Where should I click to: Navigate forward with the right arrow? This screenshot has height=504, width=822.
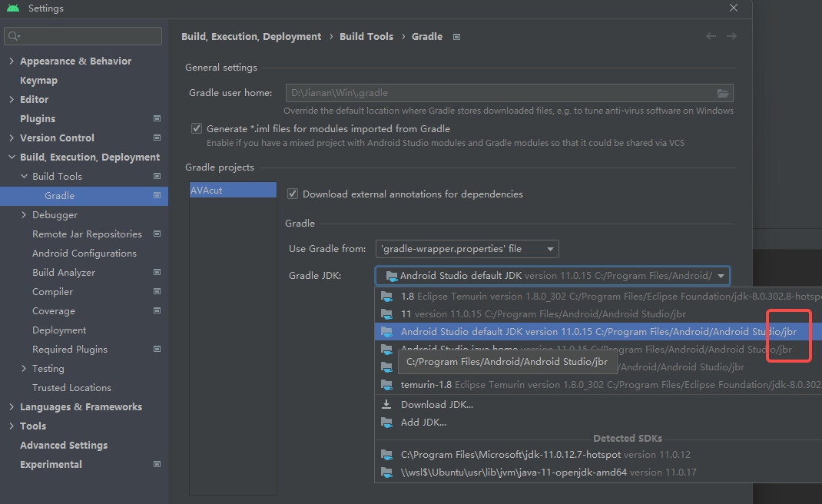pyautogui.click(x=731, y=36)
